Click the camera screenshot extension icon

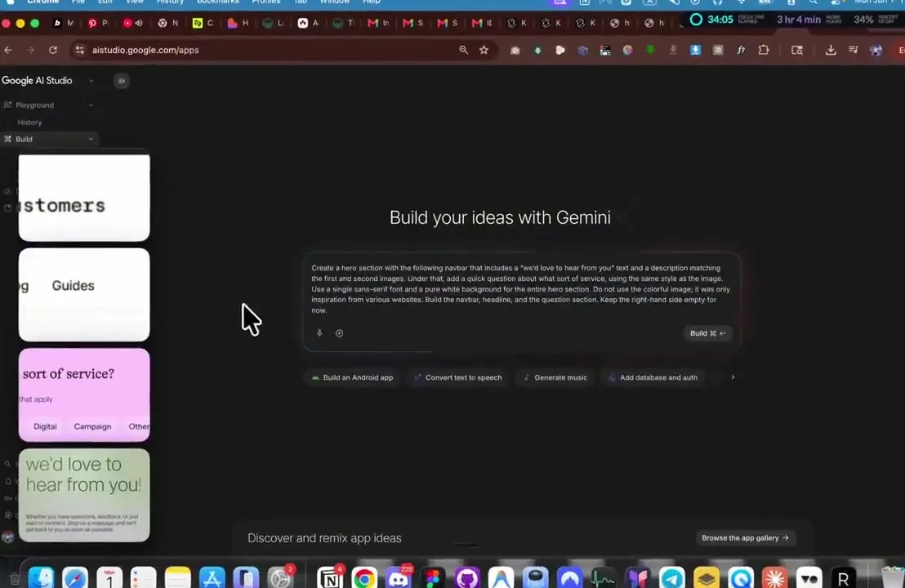(x=515, y=50)
